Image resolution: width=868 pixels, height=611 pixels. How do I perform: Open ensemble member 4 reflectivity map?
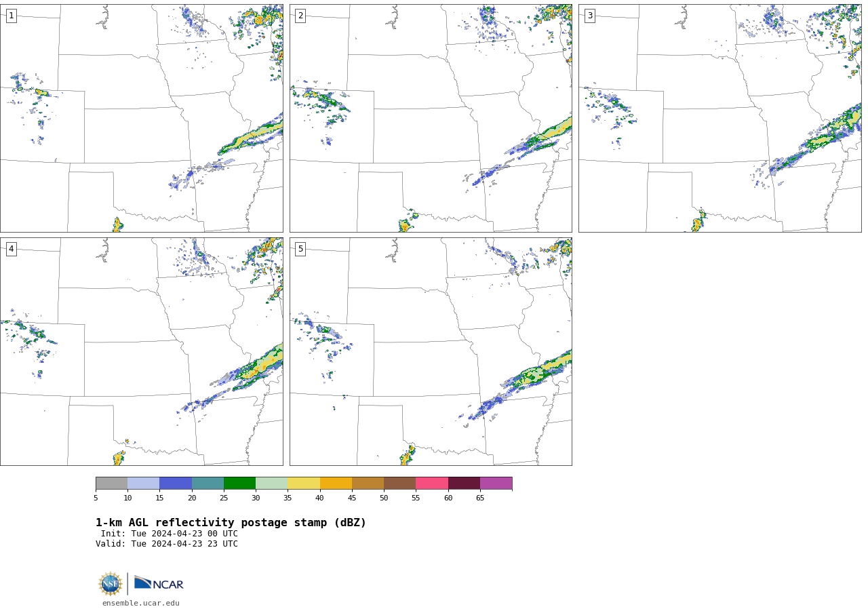click(x=142, y=351)
